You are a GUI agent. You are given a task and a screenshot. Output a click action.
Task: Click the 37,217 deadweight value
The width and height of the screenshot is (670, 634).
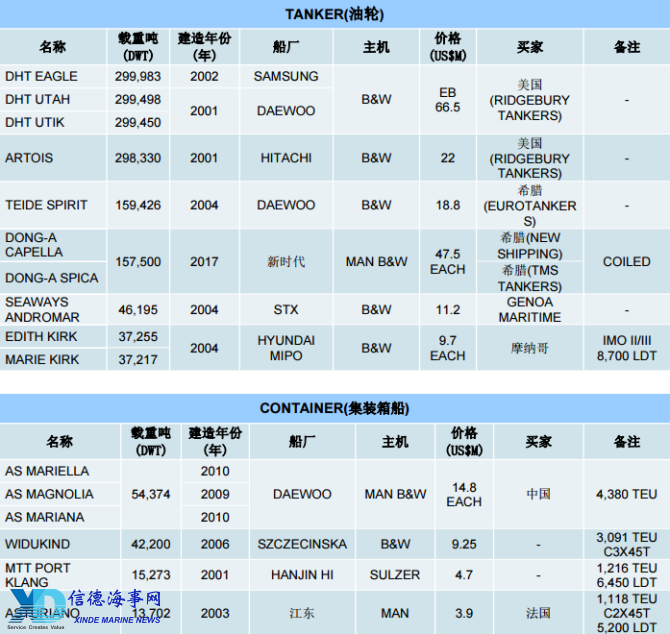[x=138, y=360]
